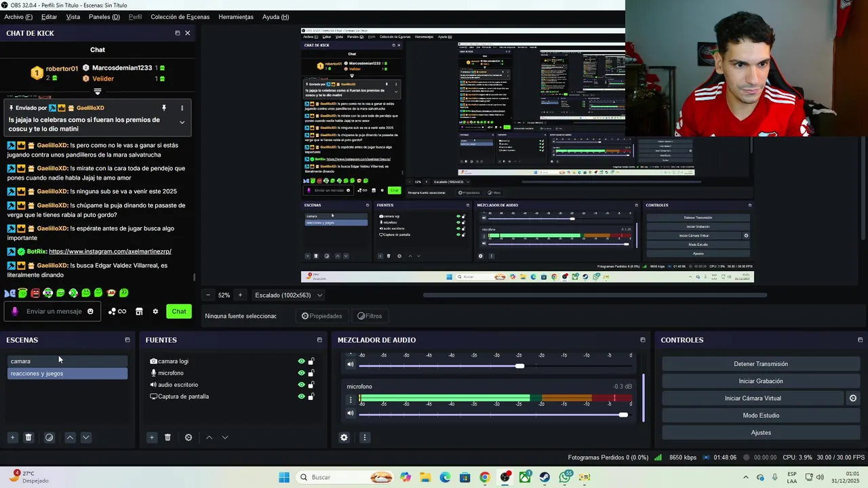The width and height of the screenshot is (868, 488).
Task: Click Iniciar Grabación button
Action: 761,381
